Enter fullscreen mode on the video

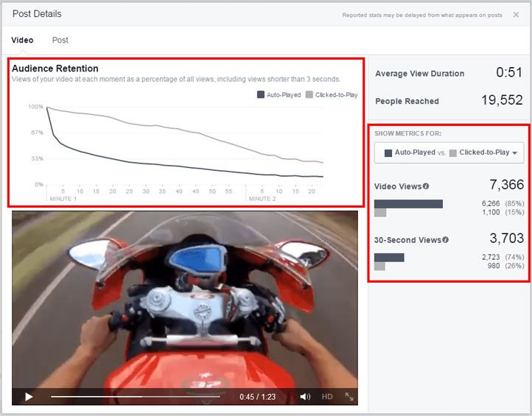[349, 397]
